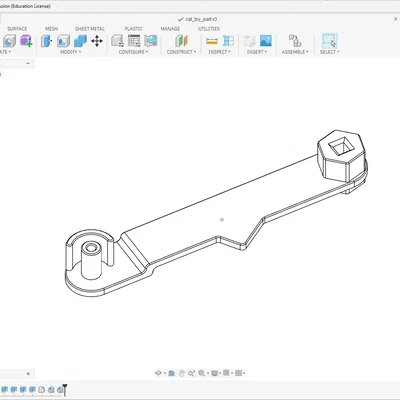Click the Zoom Window icon
The height and width of the screenshot is (400, 400).
[191, 373]
